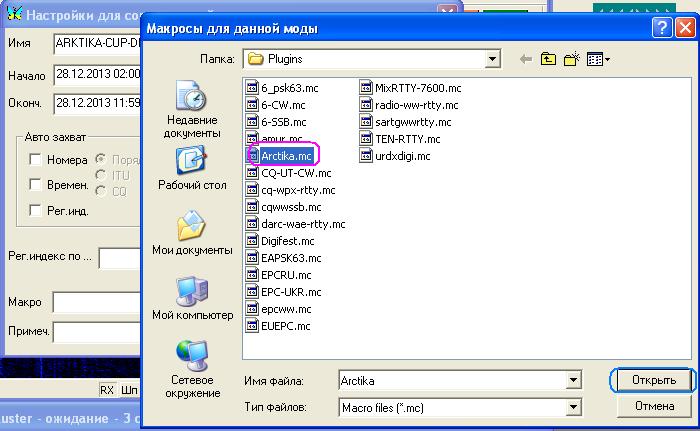Go to Desktop in places sidebar
The width and height of the screenshot is (700, 431).
tap(191, 169)
